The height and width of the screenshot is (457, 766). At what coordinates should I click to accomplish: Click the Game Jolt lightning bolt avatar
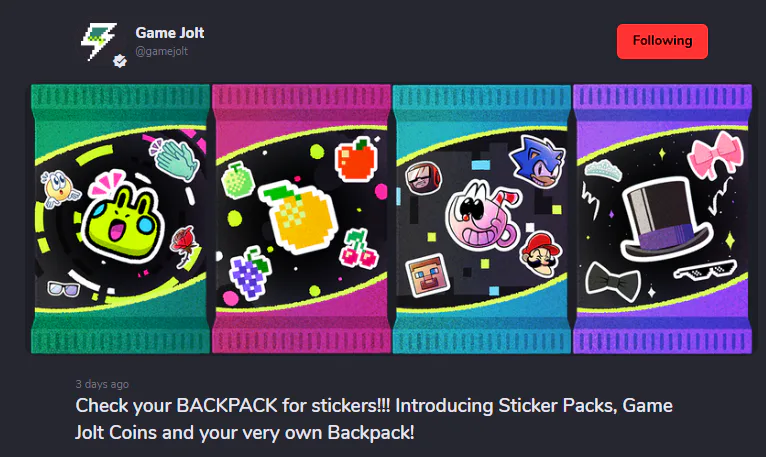tap(99, 42)
